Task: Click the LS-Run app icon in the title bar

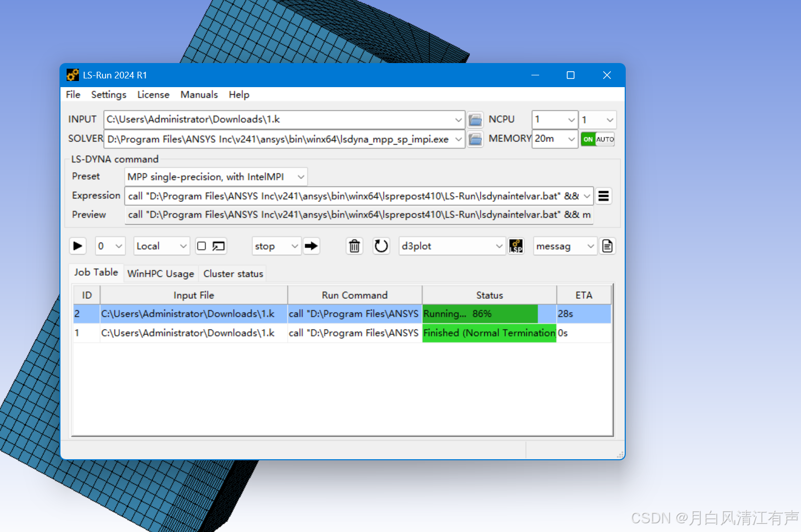Action: pos(72,75)
